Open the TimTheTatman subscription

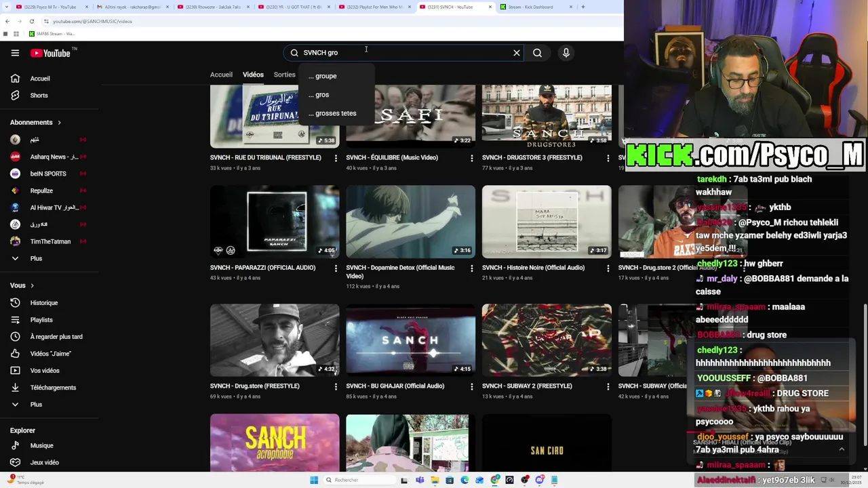click(50, 242)
